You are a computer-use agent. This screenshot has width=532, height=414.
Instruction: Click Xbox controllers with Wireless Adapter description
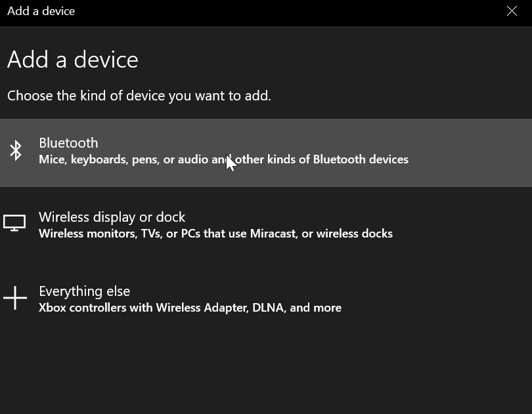click(x=190, y=308)
